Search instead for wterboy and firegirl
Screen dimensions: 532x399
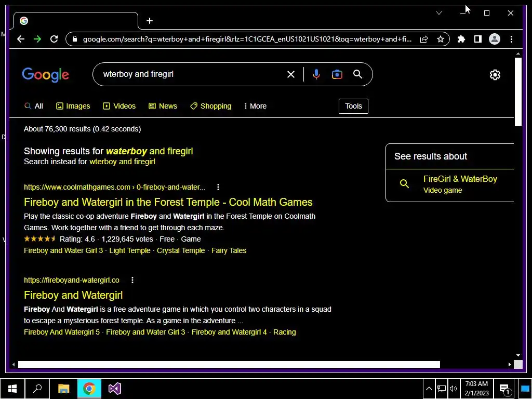pyautogui.click(x=122, y=162)
